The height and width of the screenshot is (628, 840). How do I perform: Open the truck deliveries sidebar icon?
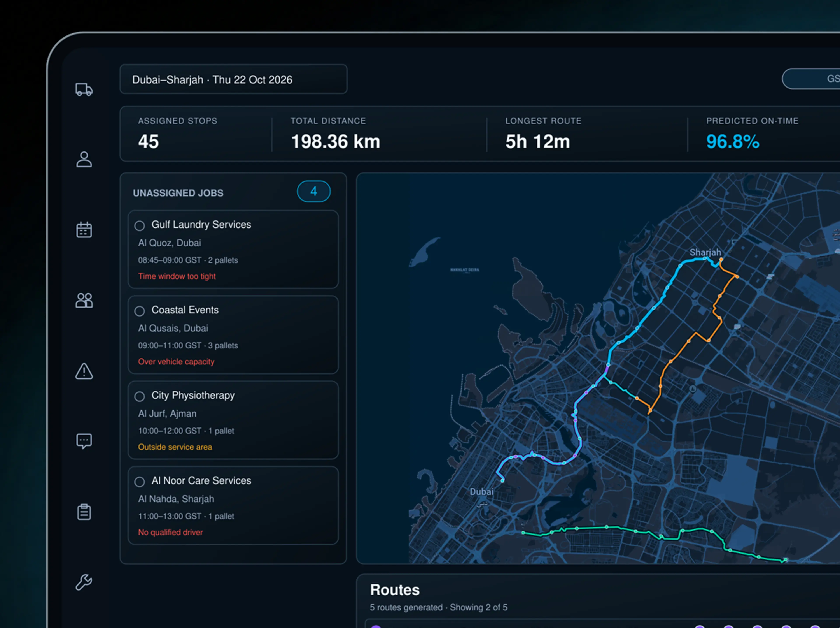[84, 89]
